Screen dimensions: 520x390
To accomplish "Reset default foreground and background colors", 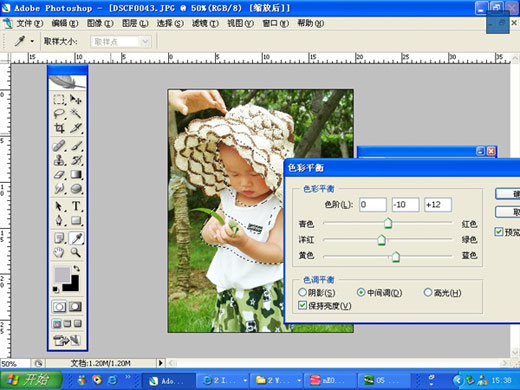I will click(x=56, y=290).
